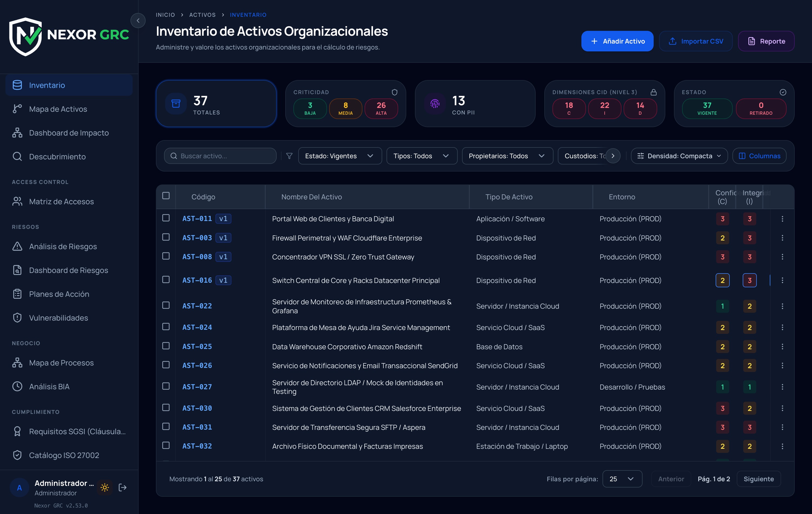Screen dimensions: 812x514
Task: Click the lock icon in Dimensiones CID card
Action: pos(653,92)
